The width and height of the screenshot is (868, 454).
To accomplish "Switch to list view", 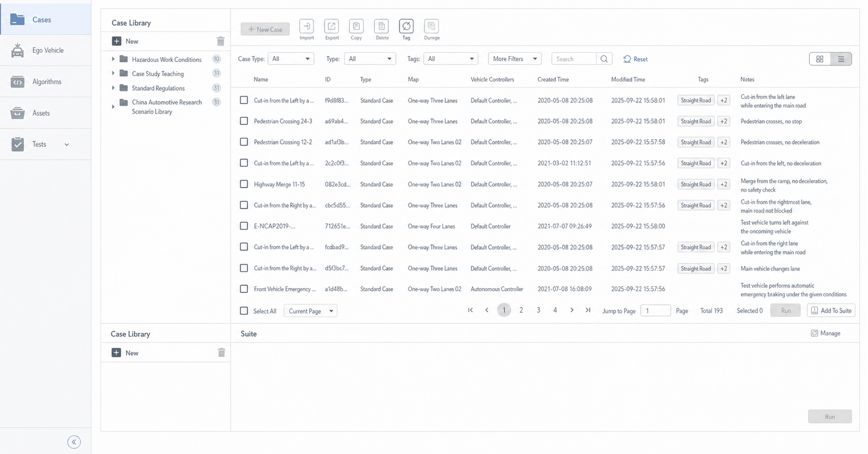I will [x=841, y=59].
